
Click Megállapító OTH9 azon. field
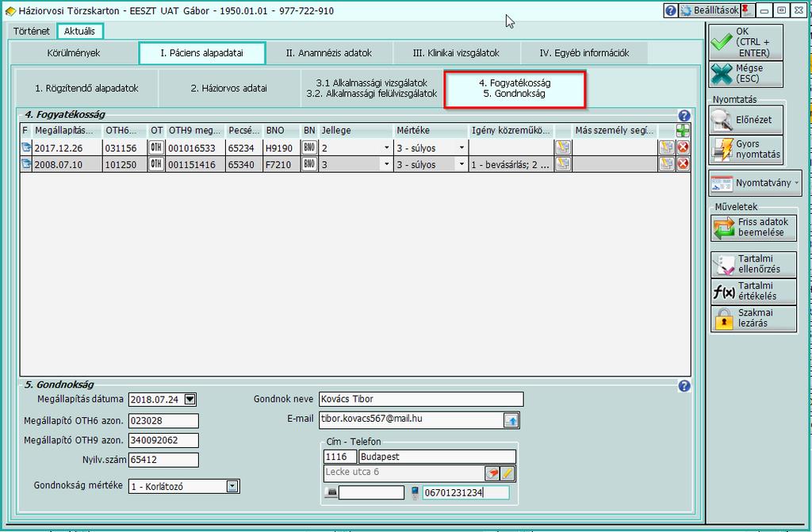pyautogui.click(x=163, y=440)
